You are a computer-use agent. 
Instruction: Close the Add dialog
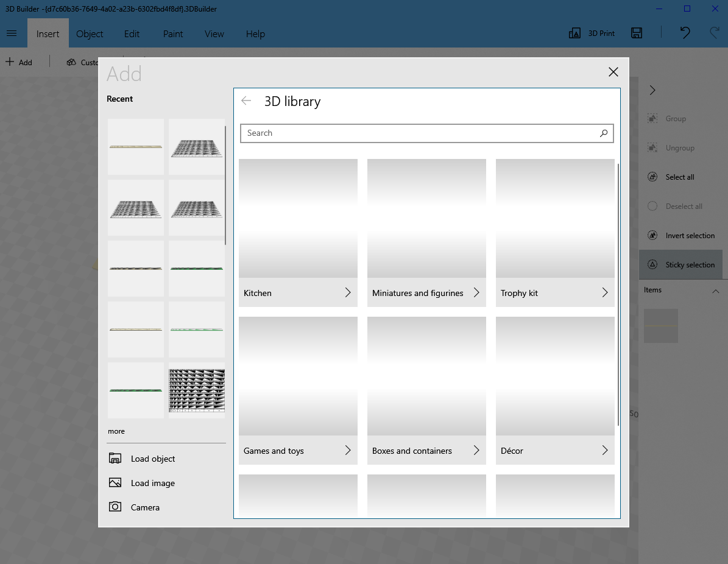point(613,72)
